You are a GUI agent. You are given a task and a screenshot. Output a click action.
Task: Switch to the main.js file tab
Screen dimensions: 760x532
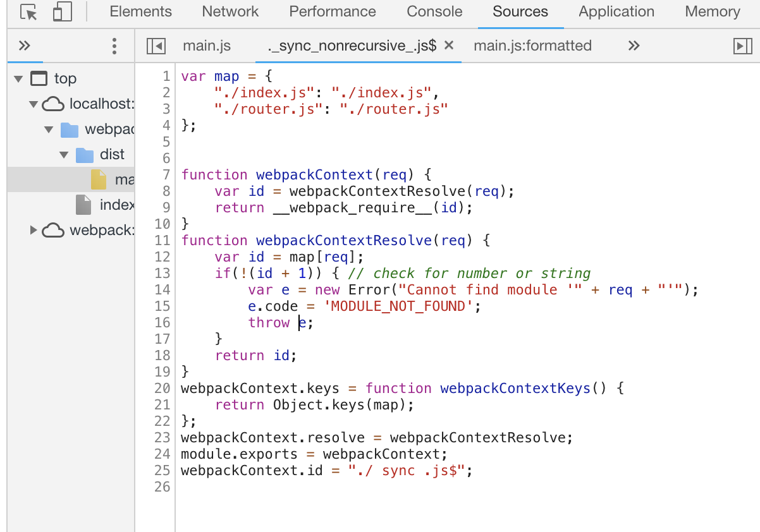(x=207, y=45)
